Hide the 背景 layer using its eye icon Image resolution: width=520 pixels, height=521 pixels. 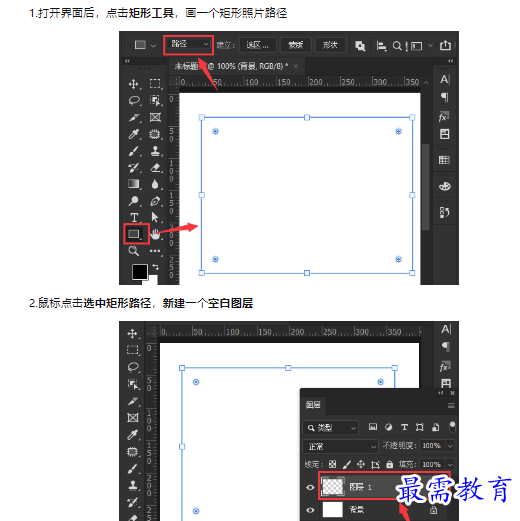pyautogui.click(x=310, y=510)
